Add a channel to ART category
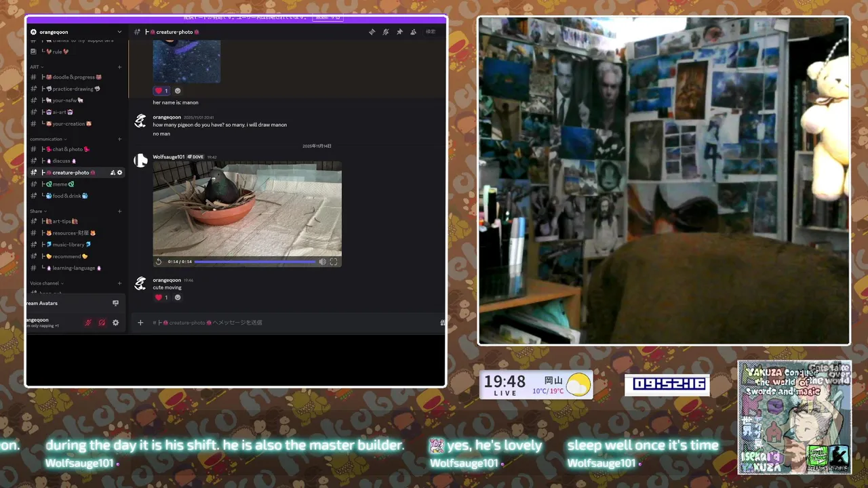This screenshot has height=488, width=868. (x=120, y=67)
